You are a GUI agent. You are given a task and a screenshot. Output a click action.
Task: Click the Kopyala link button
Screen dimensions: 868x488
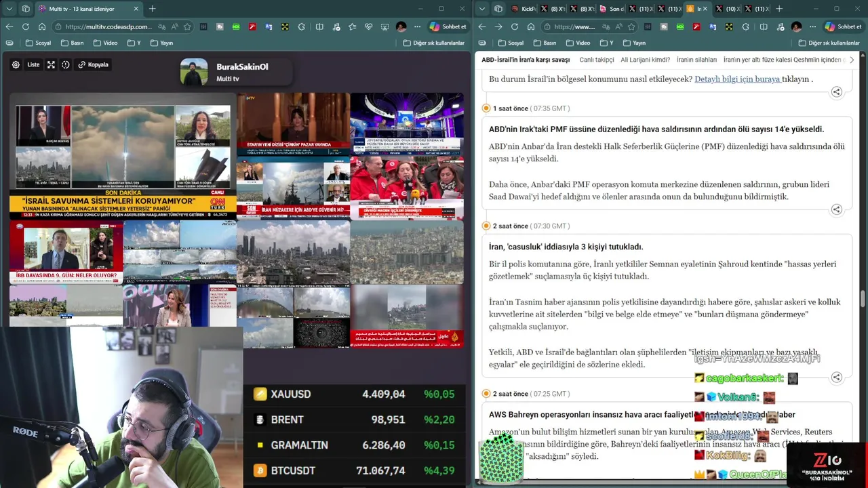(x=94, y=65)
